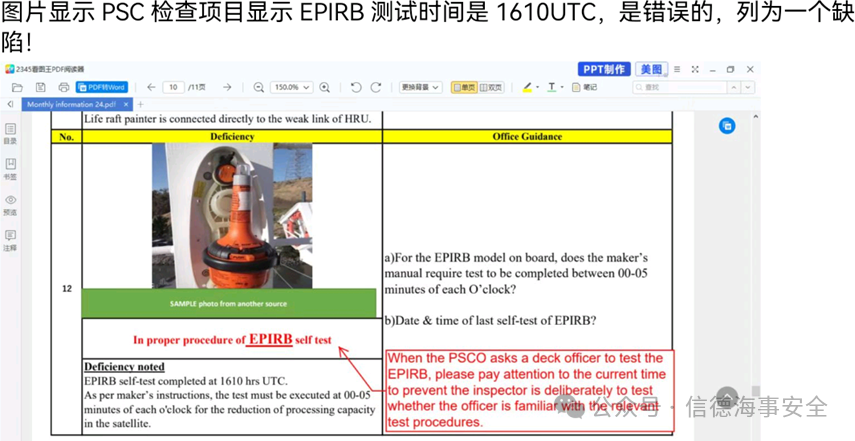Jump to previous search result arrow
Viewport: 855px width, 441px height.
click(734, 87)
